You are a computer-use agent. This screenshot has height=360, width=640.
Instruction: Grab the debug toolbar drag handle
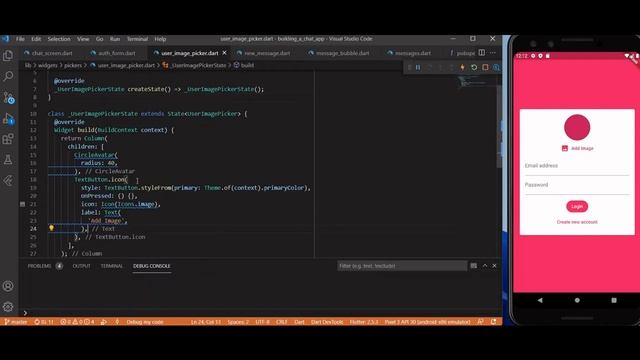409,67
